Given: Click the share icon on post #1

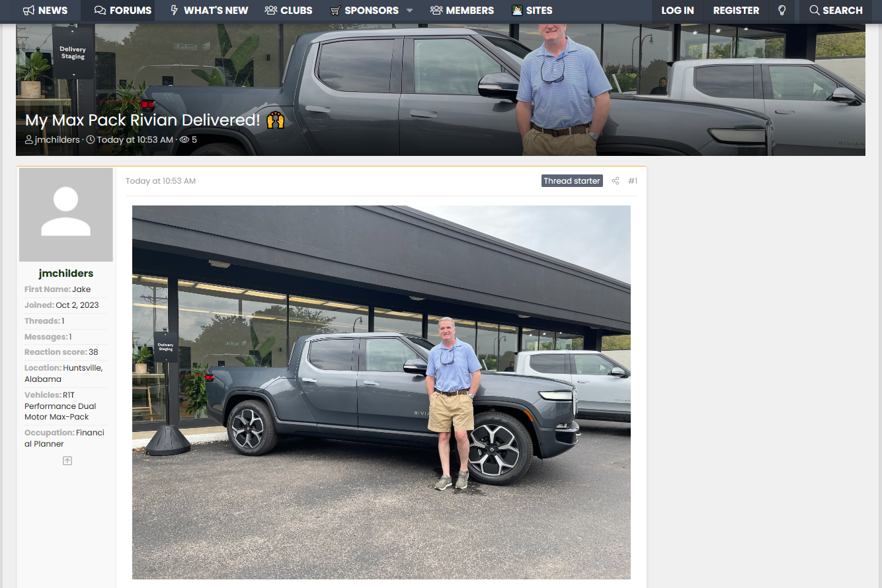Looking at the screenshot, I should pos(616,181).
